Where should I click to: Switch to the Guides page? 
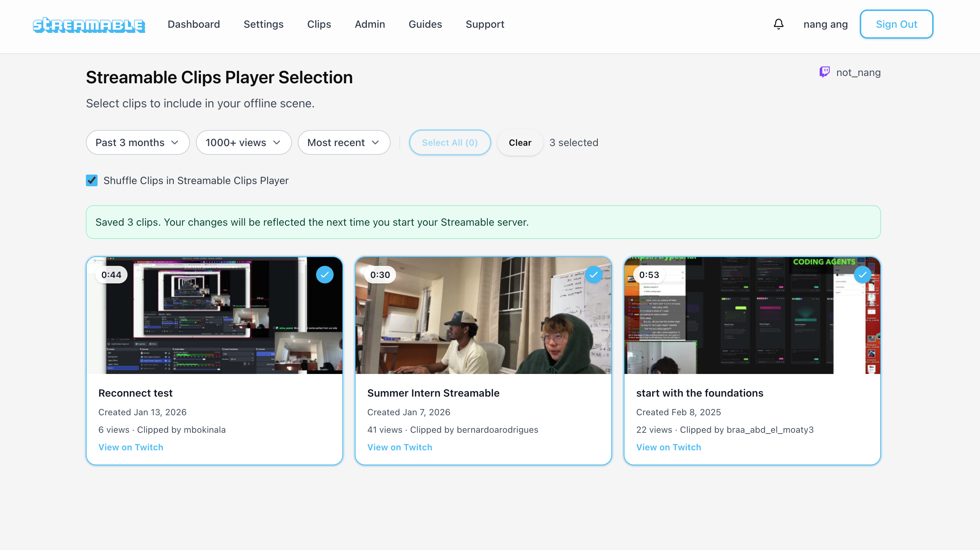tap(425, 24)
